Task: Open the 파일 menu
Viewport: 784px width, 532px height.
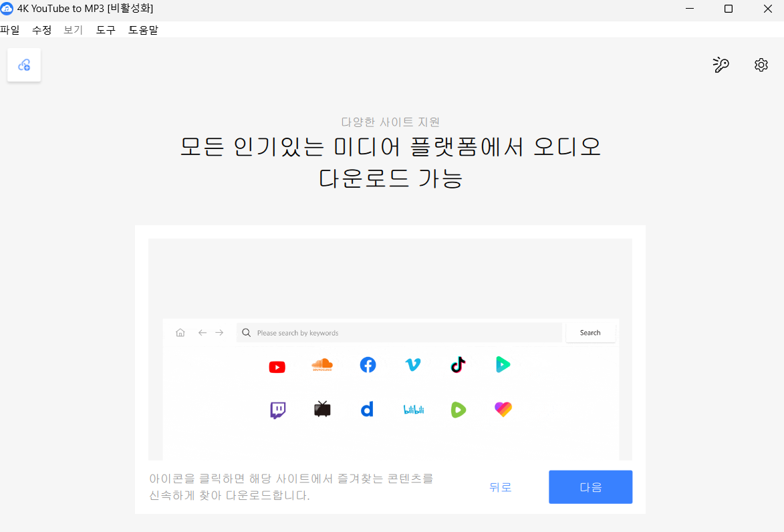Action: 10,30
